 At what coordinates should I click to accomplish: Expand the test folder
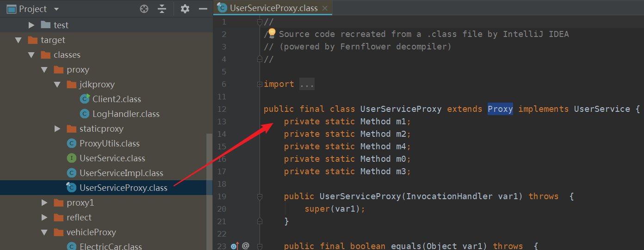point(31,25)
